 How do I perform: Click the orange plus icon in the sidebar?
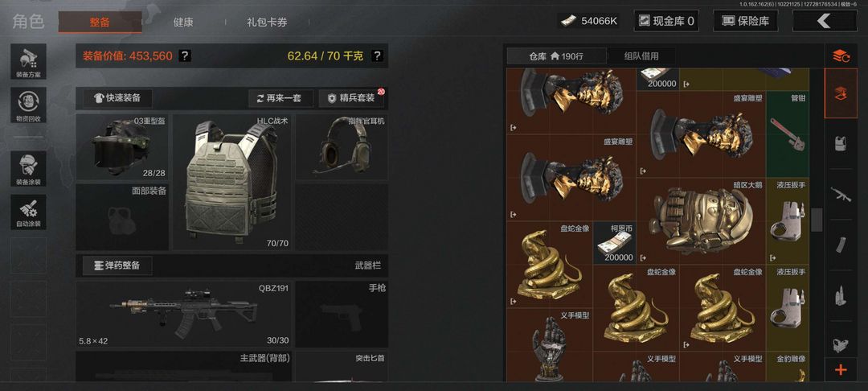(x=841, y=369)
